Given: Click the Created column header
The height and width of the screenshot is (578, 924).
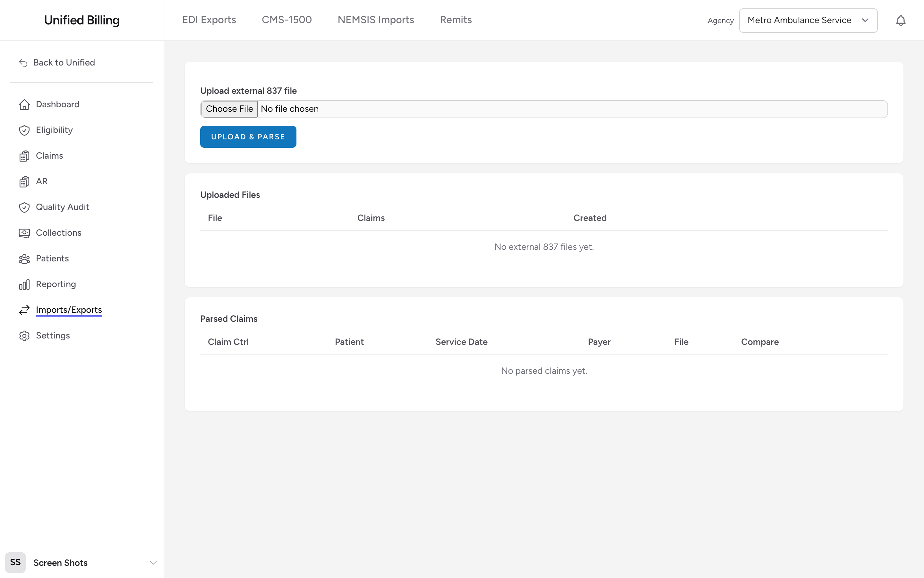Looking at the screenshot, I should (x=589, y=218).
